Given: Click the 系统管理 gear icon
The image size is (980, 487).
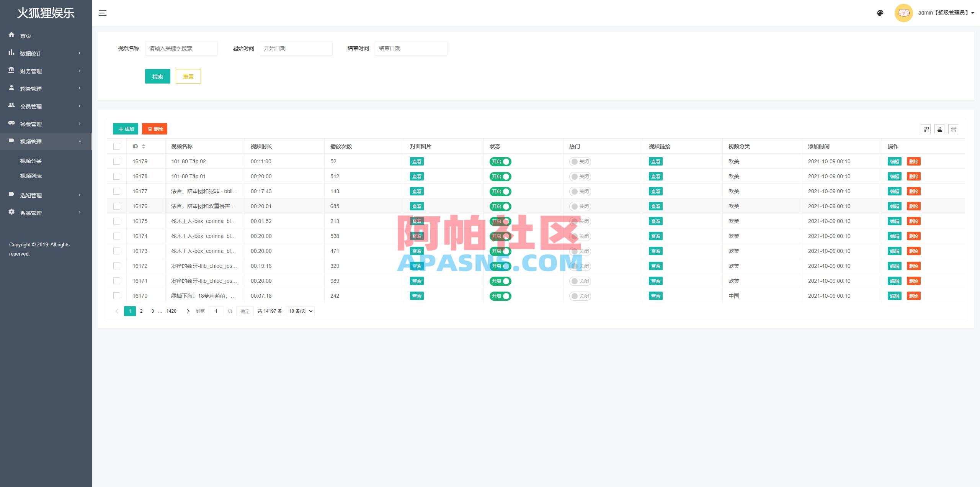Looking at the screenshot, I should [11, 212].
